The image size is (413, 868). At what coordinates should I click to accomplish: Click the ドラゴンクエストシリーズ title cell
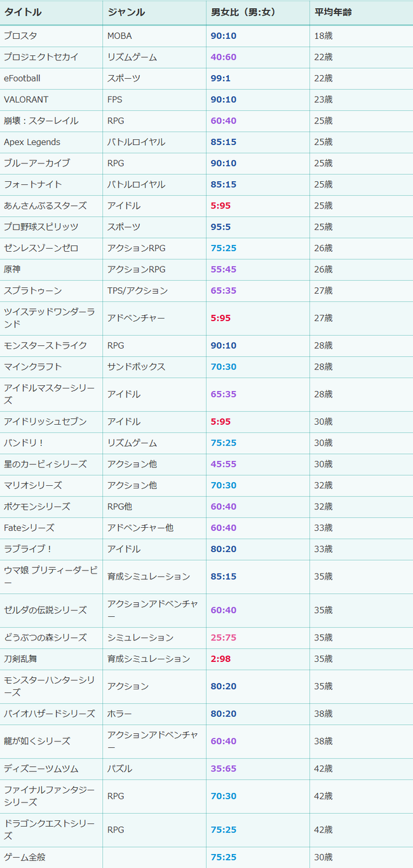coord(51,830)
